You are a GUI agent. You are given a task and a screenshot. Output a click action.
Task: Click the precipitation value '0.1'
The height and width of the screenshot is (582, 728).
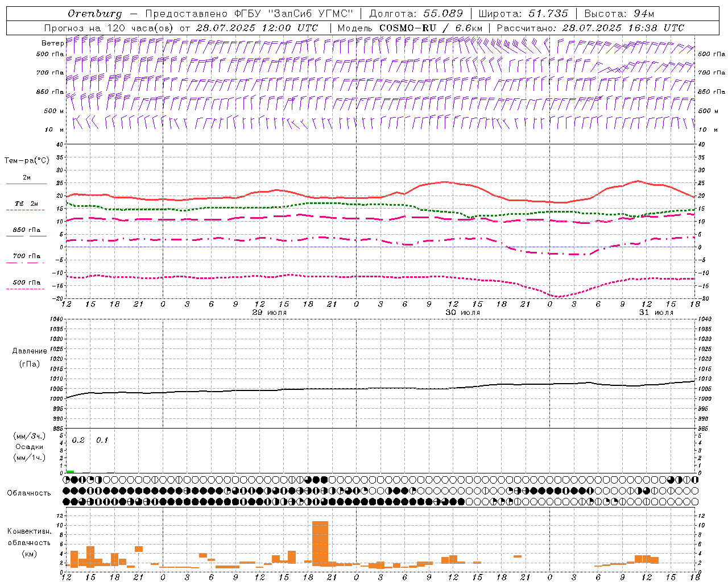pos(102,440)
